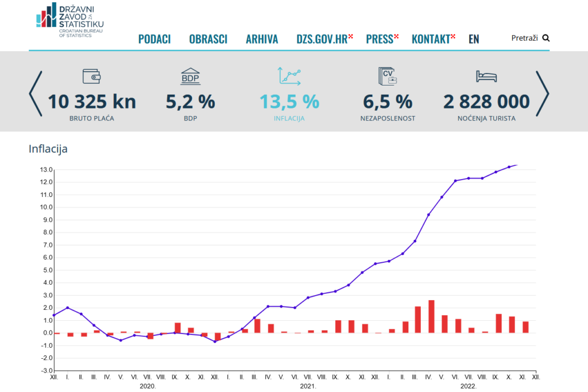Select the BDP bank building icon
The width and height of the screenshot is (588, 392).
[190, 76]
